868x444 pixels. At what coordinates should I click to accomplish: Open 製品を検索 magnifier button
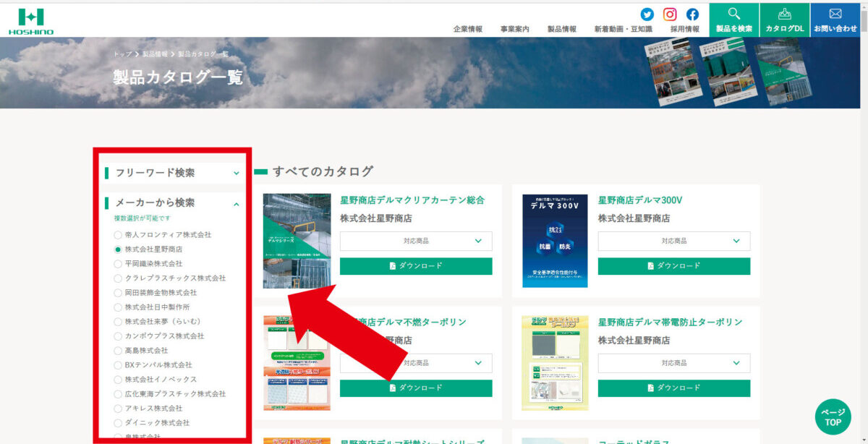point(734,20)
